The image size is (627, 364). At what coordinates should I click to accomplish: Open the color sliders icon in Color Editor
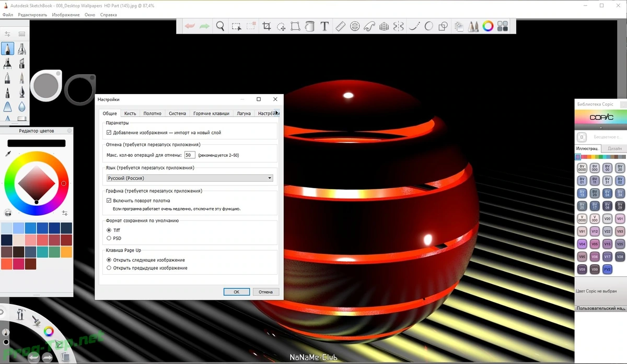pos(65,213)
